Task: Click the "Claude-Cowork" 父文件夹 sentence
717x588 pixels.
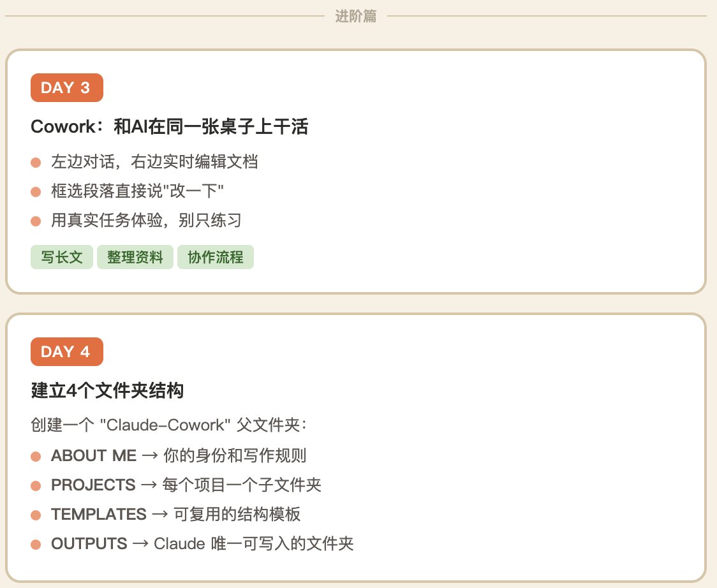Action: pos(169,425)
